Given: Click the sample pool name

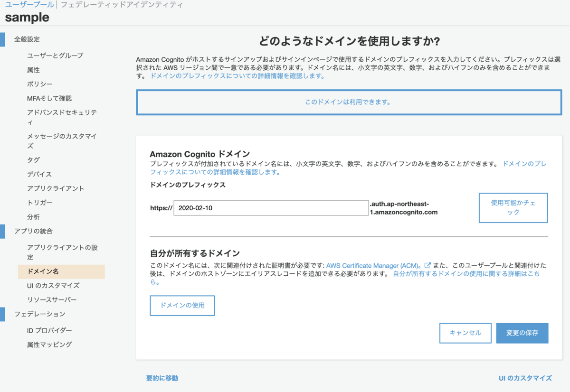Looking at the screenshot, I should click(27, 18).
